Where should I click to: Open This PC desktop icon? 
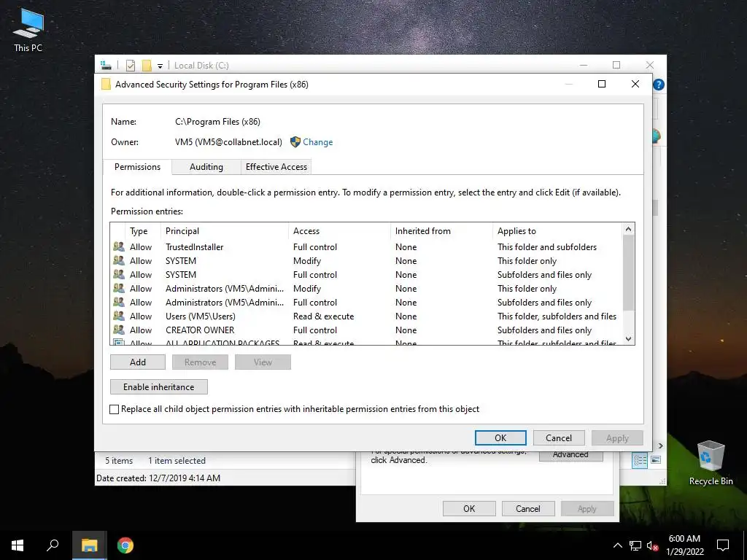pos(28,31)
